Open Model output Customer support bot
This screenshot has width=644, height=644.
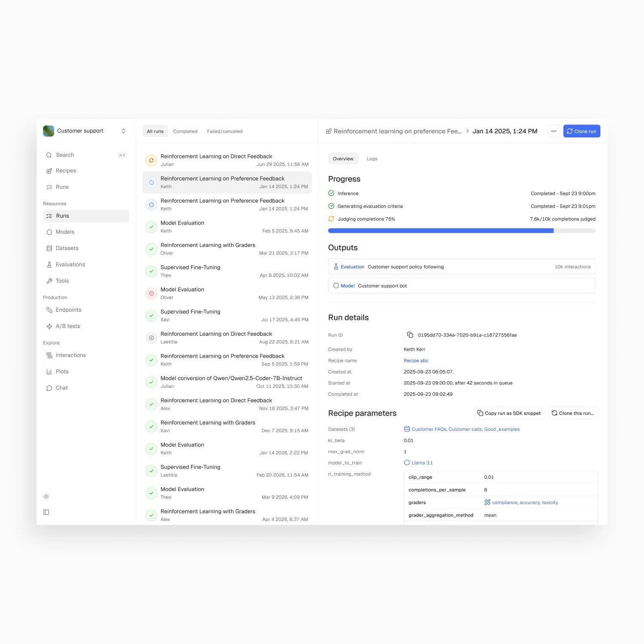[462, 286]
